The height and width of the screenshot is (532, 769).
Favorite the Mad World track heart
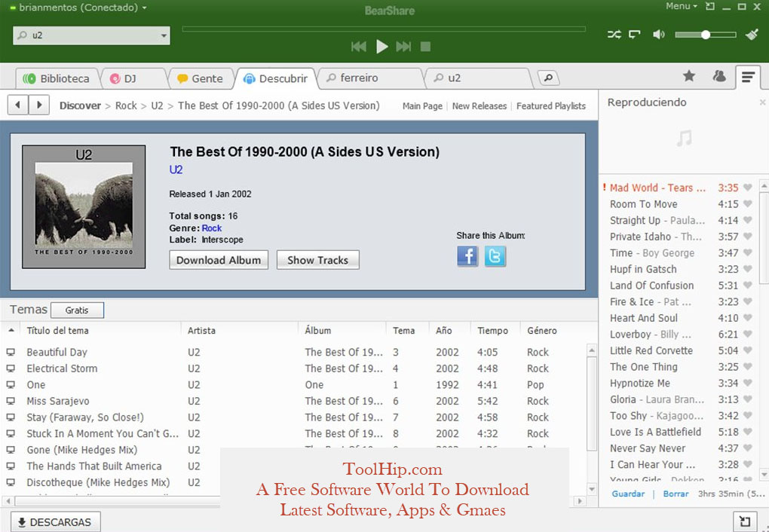(x=747, y=188)
